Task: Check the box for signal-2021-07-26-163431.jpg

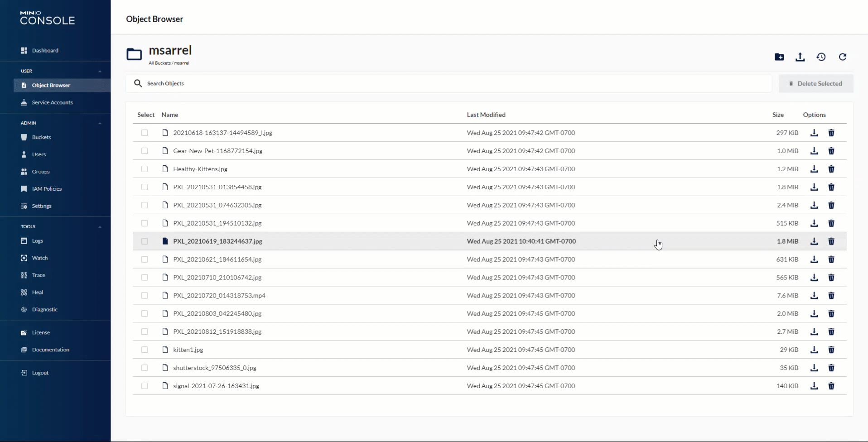Action: 145,386
